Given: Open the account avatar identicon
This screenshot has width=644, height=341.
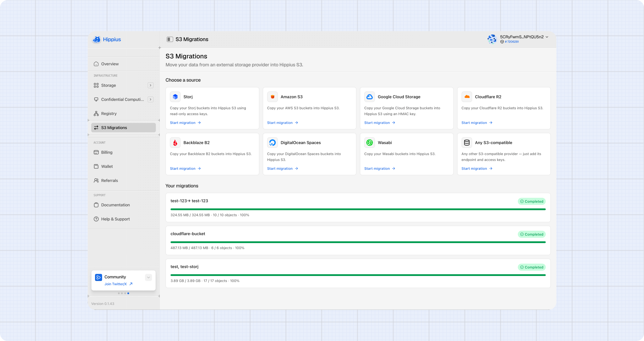Looking at the screenshot, I should tap(492, 39).
